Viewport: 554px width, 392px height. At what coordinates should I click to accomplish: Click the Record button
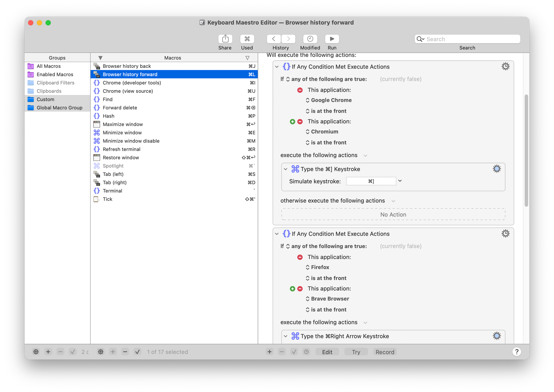click(x=385, y=352)
